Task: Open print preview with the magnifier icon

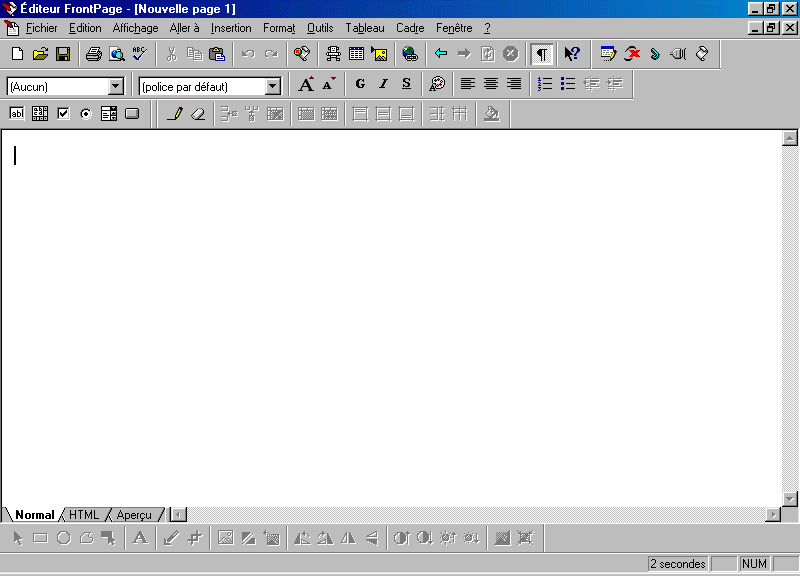Action: click(x=117, y=54)
